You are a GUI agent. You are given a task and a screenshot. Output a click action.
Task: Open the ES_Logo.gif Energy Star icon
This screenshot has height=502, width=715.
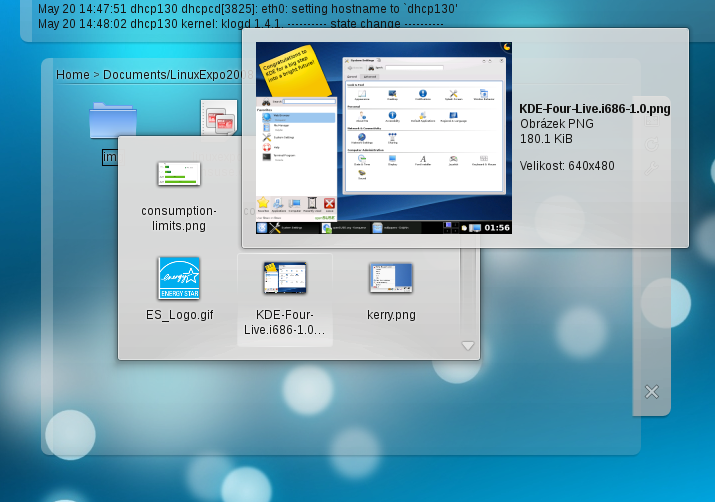tap(179, 278)
